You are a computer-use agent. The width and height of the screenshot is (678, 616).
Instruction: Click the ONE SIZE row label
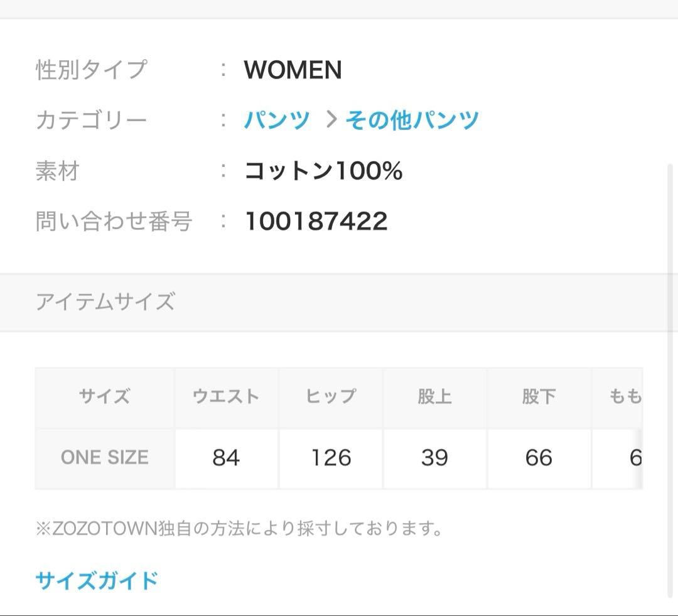[105, 458]
